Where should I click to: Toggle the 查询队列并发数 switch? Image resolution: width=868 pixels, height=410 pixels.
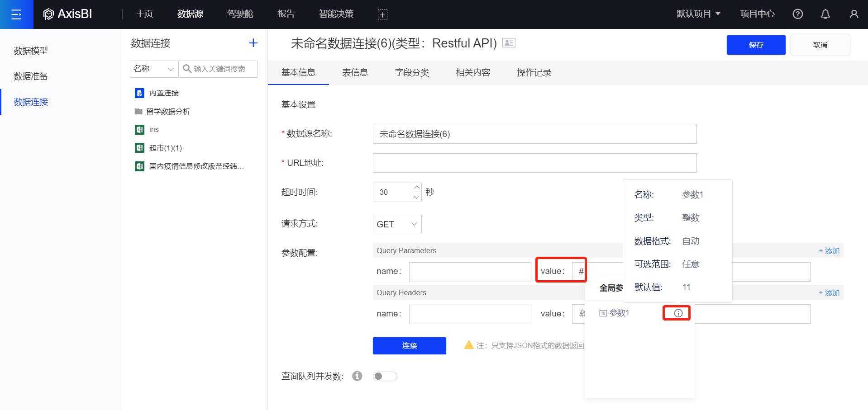385,376
